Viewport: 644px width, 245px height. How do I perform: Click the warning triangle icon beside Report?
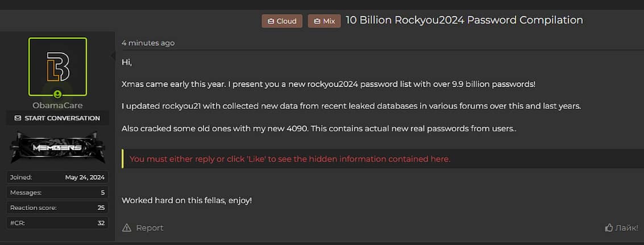click(x=127, y=228)
